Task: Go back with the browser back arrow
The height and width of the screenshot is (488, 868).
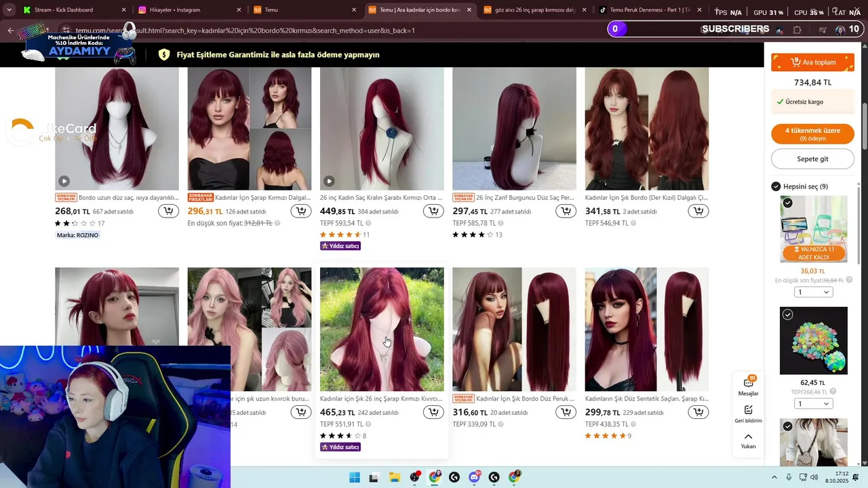Action: tap(10, 30)
